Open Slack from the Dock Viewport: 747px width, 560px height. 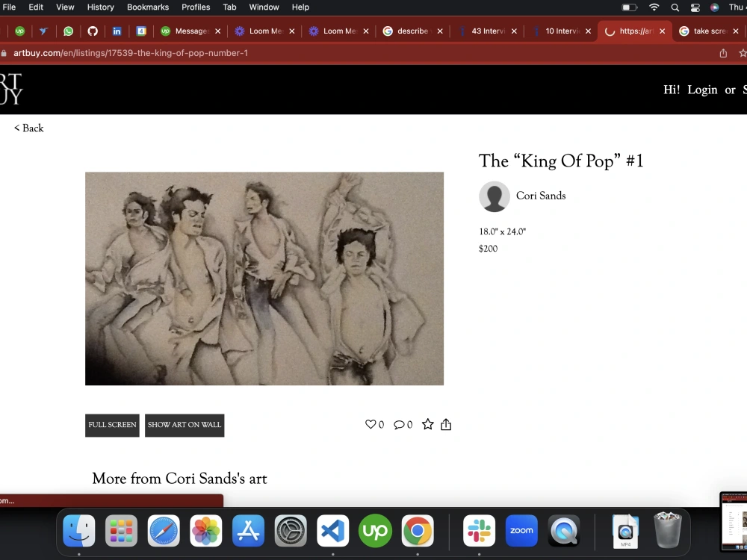[480, 530]
